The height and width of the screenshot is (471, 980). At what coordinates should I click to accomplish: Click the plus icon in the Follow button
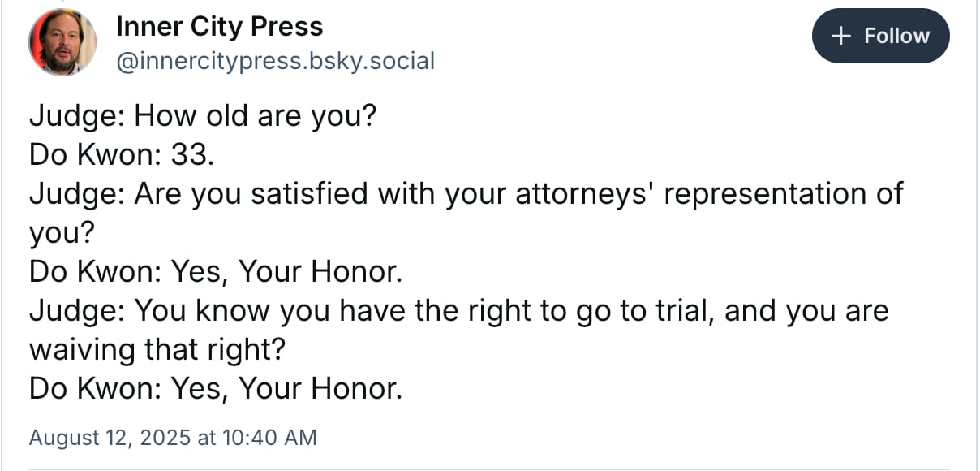pyautogui.click(x=843, y=36)
